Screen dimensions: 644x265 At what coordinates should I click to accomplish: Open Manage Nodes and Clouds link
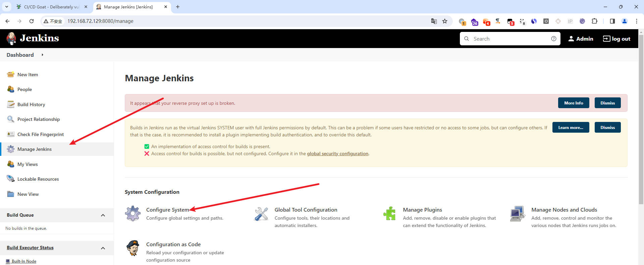[564, 210]
